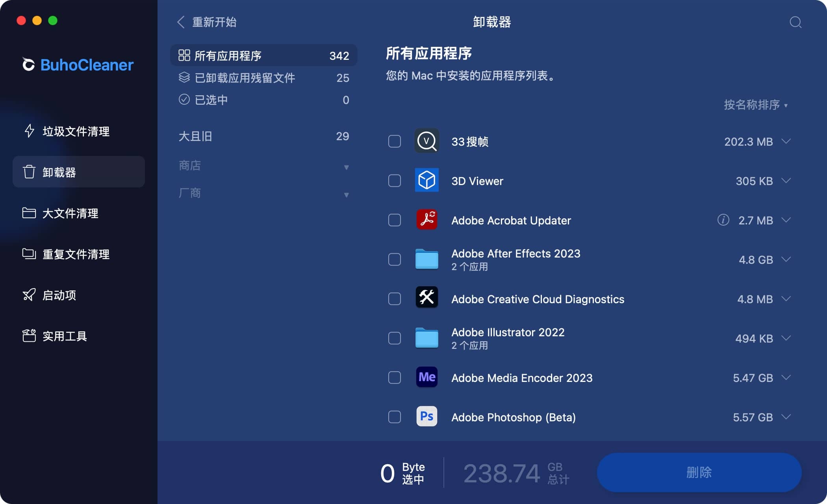The width and height of the screenshot is (827, 504).
Task: Click the layers icon beside 已卸载应用残留文件
Action: 184,78
